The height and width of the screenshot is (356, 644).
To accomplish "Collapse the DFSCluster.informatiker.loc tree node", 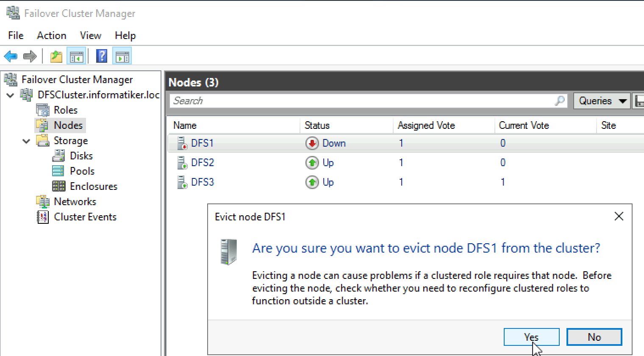I will tap(10, 95).
